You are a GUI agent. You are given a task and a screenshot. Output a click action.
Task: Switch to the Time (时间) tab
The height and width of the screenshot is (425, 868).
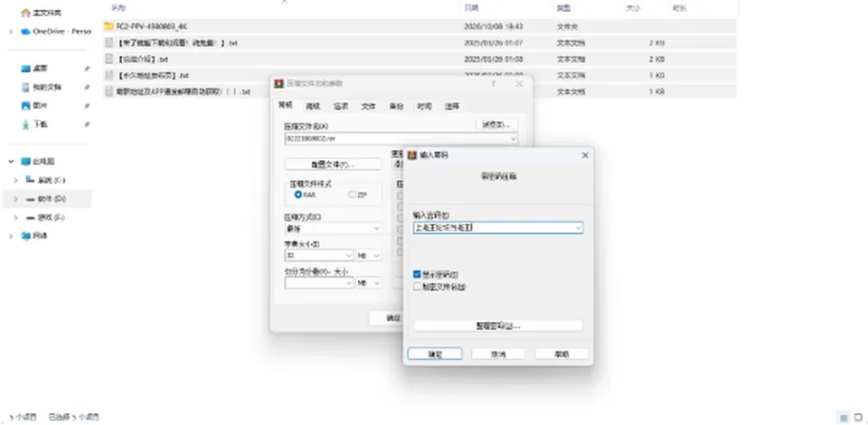425,107
